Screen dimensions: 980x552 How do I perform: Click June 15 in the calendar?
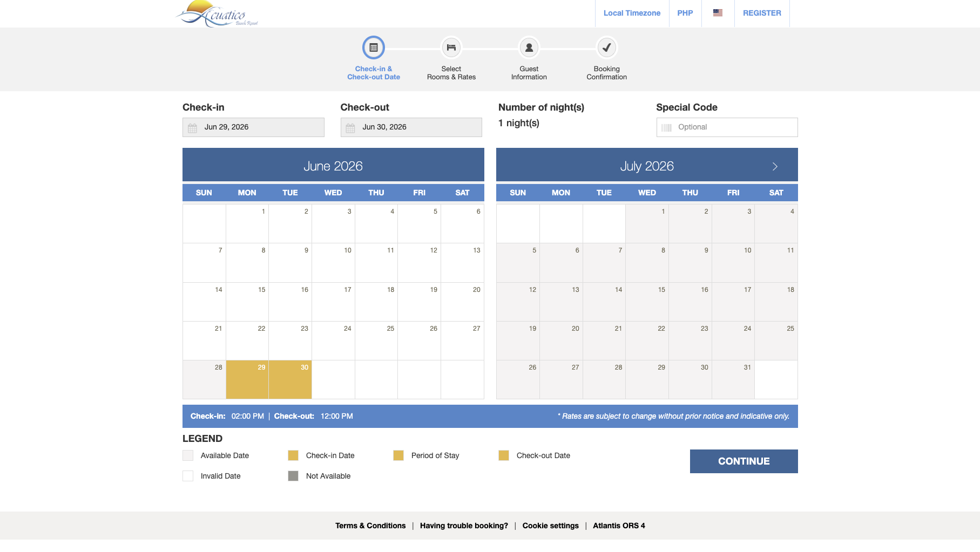click(247, 302)
